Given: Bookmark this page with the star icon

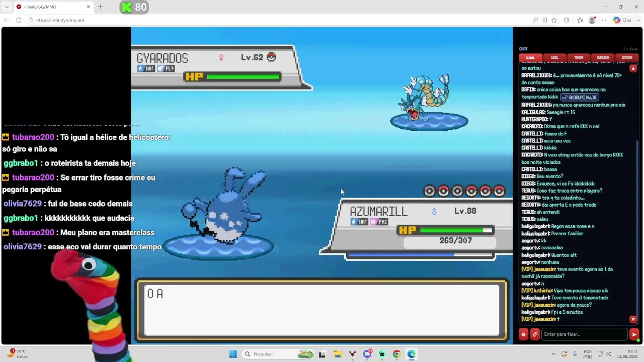Looking at the screenshot, I should (x=554, y=20).
